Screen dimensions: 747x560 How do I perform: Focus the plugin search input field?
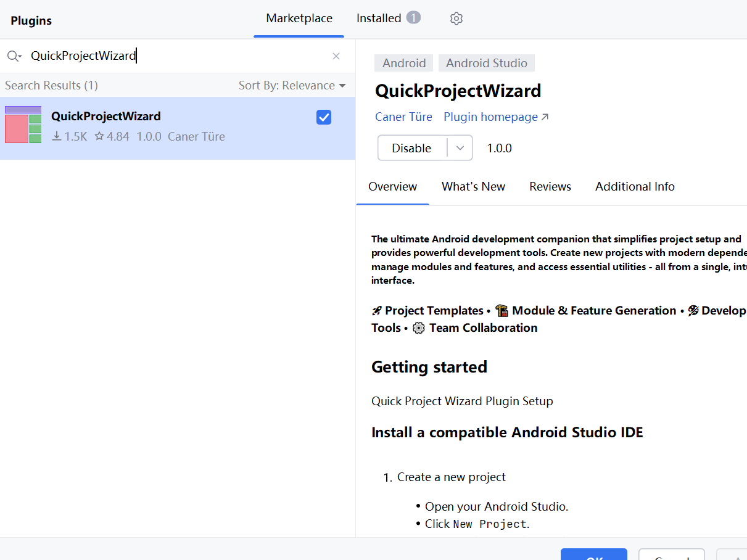point(179,56)
